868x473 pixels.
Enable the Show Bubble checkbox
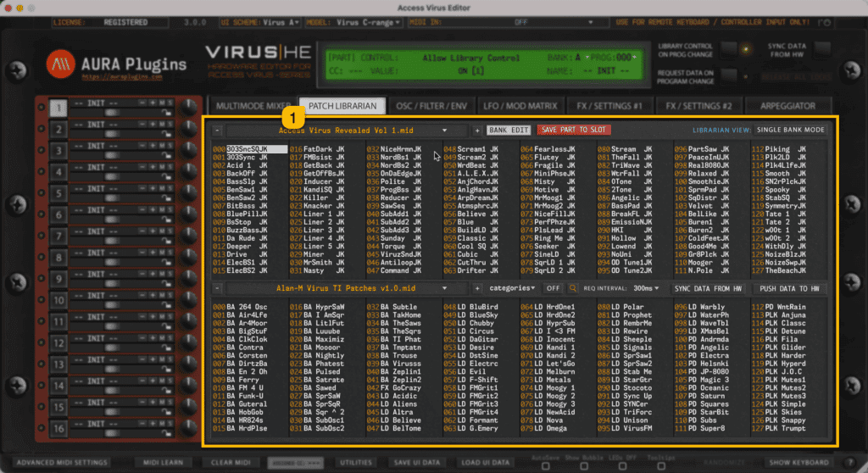click(583, 466)
